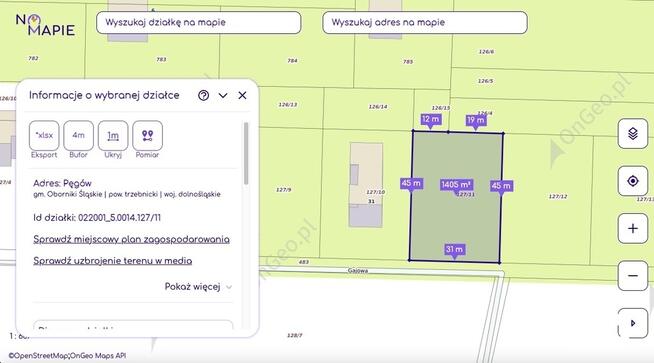654x363 pixels.
Task: Click the play arrow button at bottom right
Action: click(633, 323)
